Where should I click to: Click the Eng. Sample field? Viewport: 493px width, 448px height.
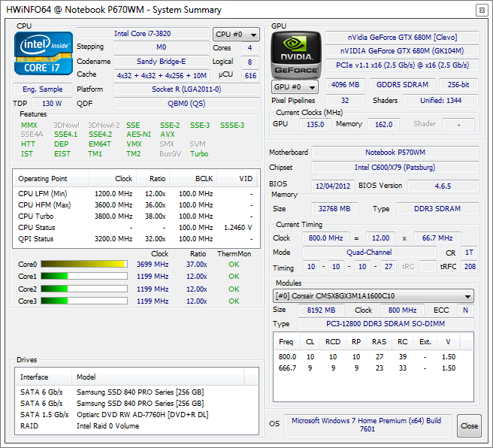click(x=42, y=89)
